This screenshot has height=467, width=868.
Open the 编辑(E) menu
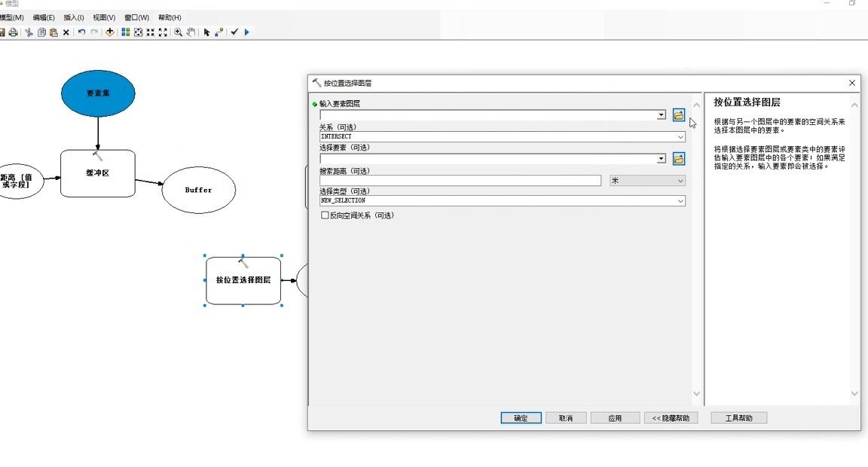(44, 18)
